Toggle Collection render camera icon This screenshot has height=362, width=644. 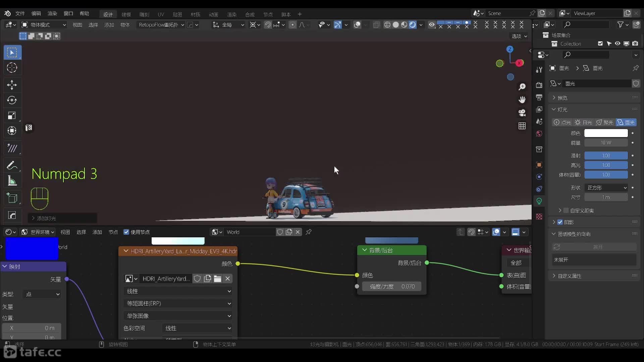[x=635, y=44]
